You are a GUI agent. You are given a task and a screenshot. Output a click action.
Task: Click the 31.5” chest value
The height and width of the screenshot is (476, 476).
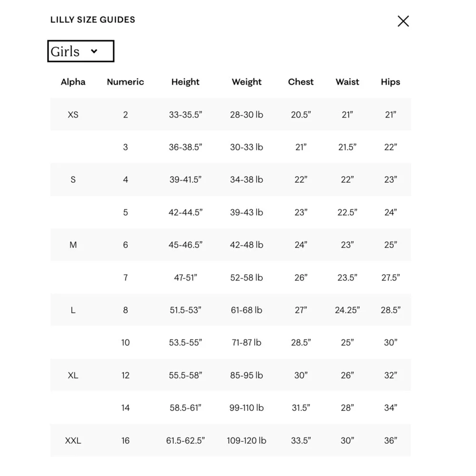pos(301,408)
